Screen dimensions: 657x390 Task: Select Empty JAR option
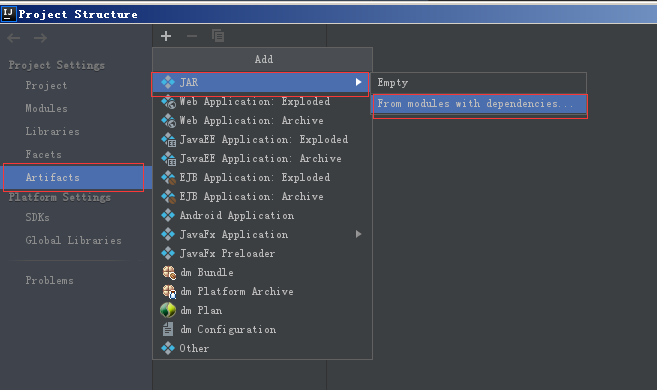(479, 83)
